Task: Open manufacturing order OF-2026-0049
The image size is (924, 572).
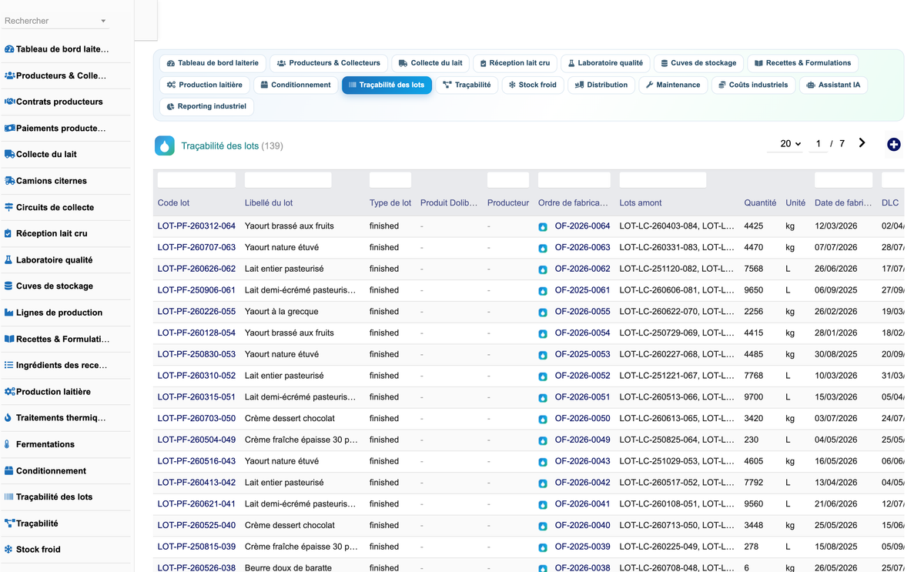Action: 582,440
